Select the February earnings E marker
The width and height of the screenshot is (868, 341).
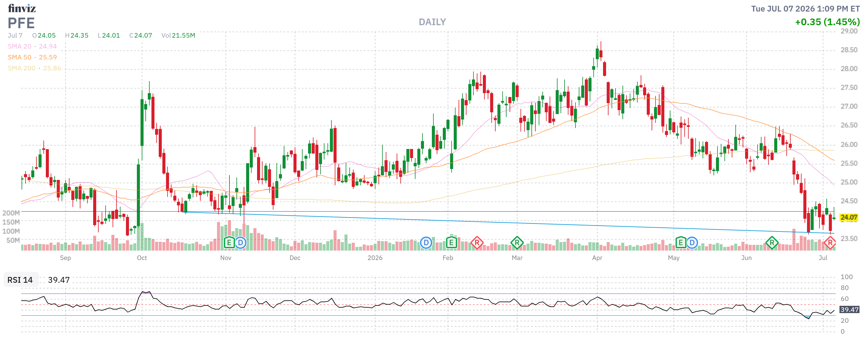click(x=451, y=242)
